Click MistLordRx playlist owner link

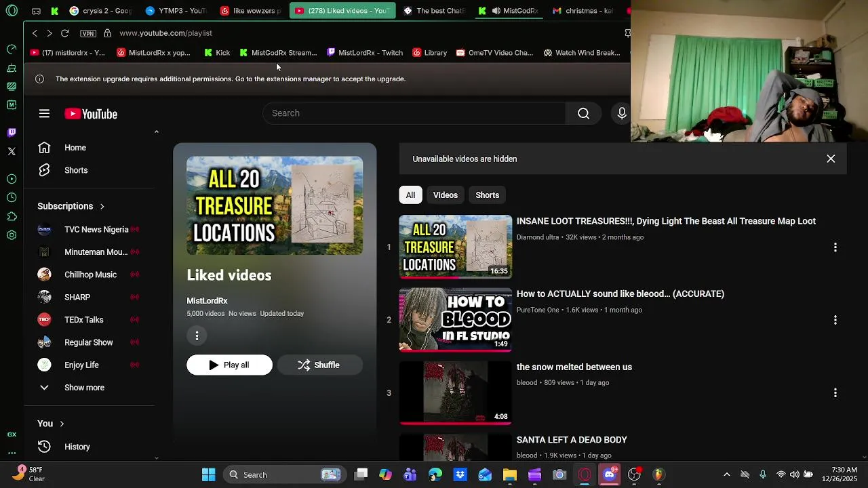click(207, 301)
